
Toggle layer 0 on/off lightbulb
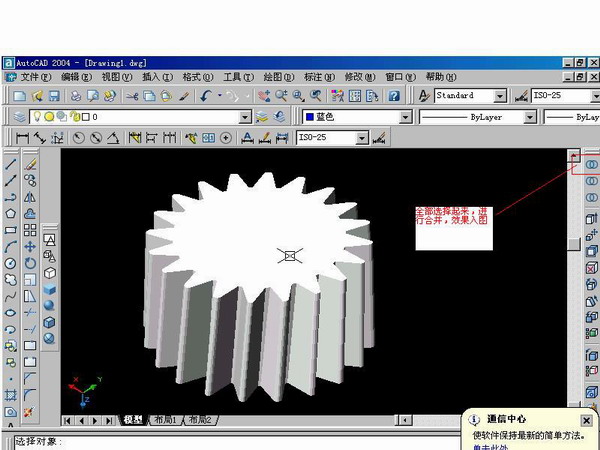point(37,117)
